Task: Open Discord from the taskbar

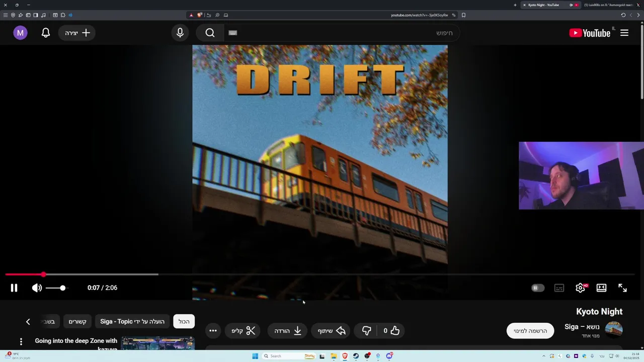Action: [389, 356]
